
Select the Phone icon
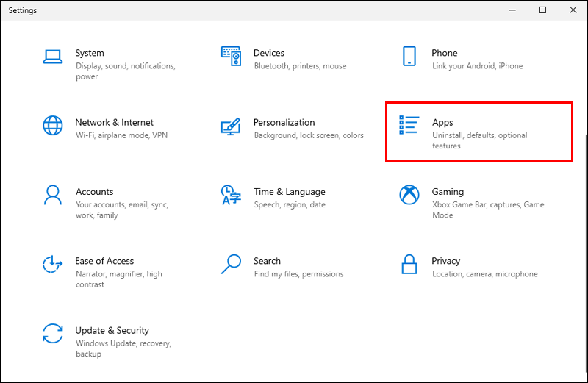coord(409,56)
